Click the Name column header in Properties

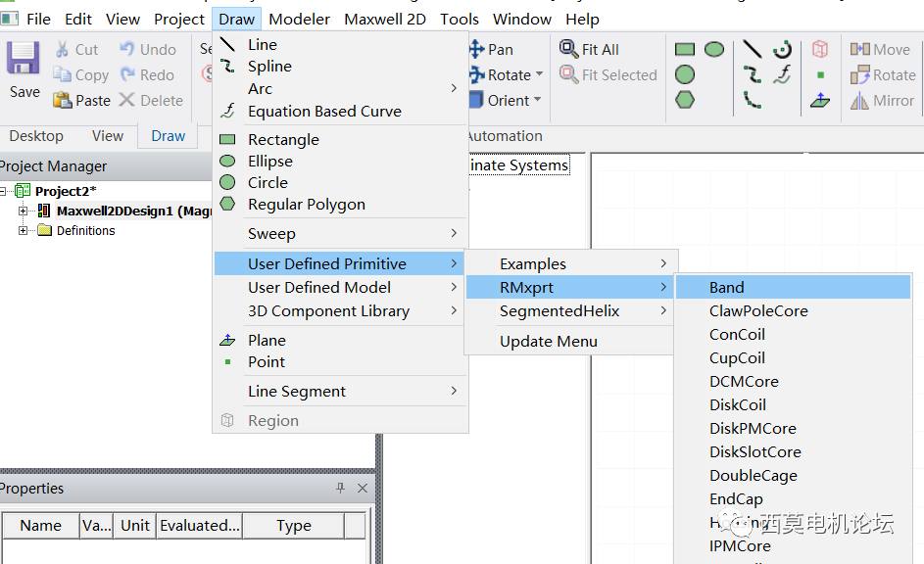[40, 526]
